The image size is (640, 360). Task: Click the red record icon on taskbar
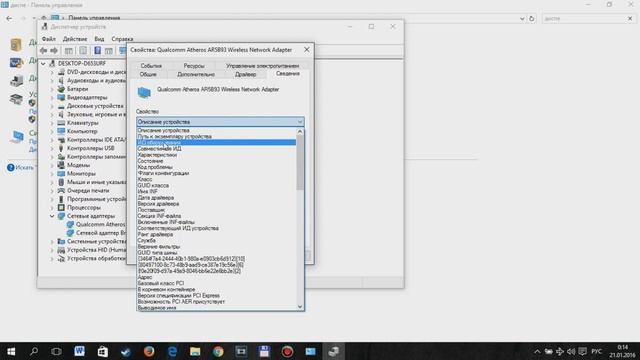tap(287, 351)
